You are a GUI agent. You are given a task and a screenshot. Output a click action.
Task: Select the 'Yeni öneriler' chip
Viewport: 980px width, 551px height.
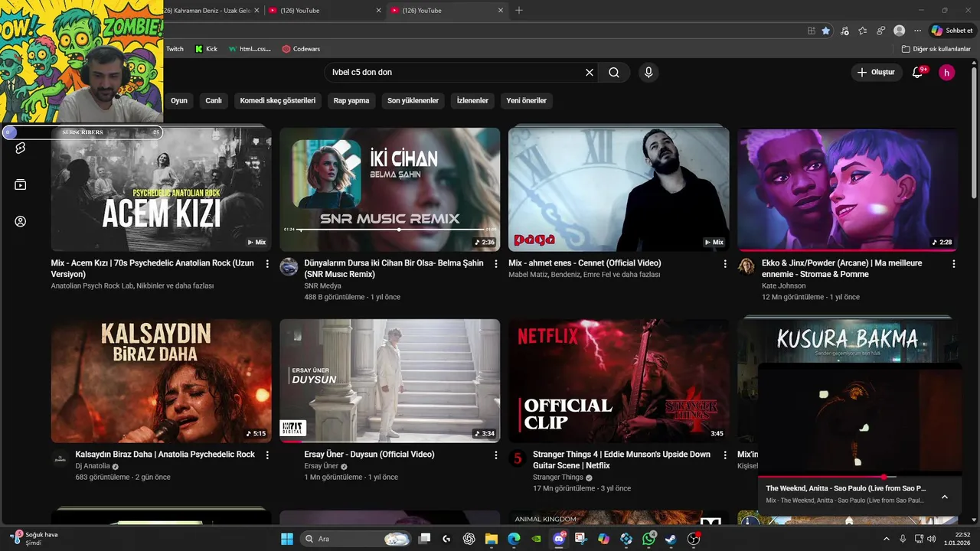[x=527, y=100]
